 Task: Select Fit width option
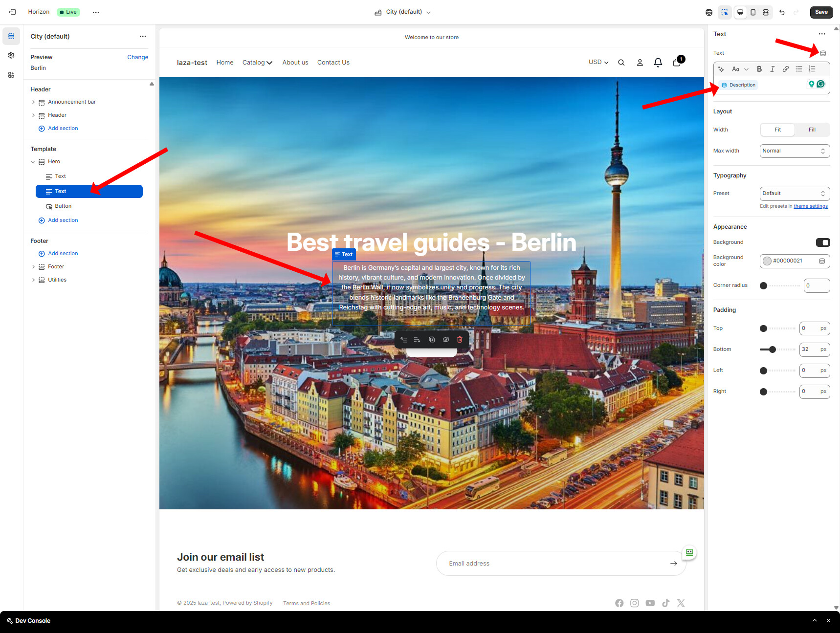777,130
